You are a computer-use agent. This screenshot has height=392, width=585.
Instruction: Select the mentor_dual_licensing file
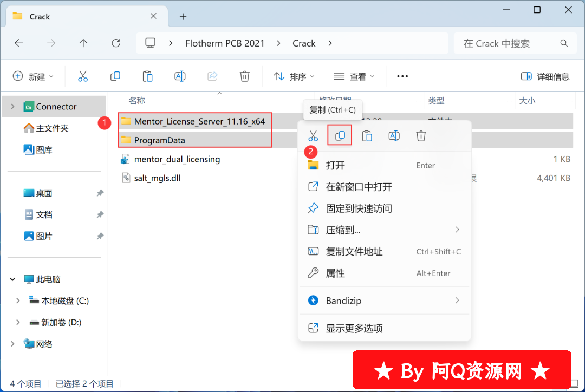tap(177, 159)
